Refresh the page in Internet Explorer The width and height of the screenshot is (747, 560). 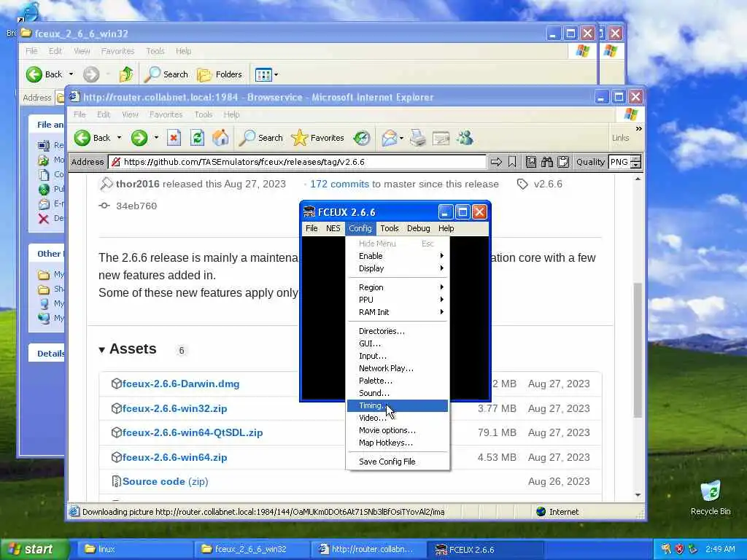click(x=197, y=138)
